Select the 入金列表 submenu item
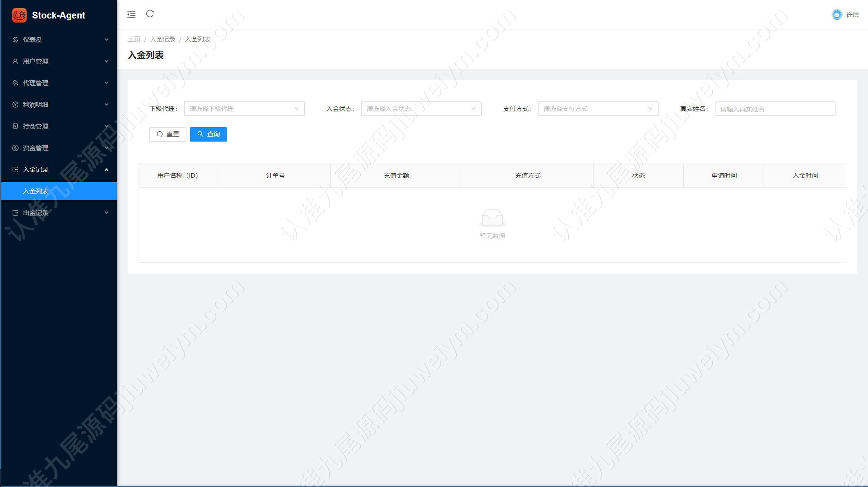The height and width of the screenshot is (487, 868). point(59,191)
